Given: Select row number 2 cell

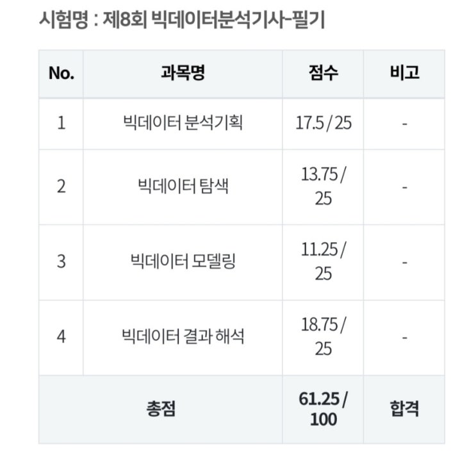Looking at the screenshot, I should click(x=62, y=187).
